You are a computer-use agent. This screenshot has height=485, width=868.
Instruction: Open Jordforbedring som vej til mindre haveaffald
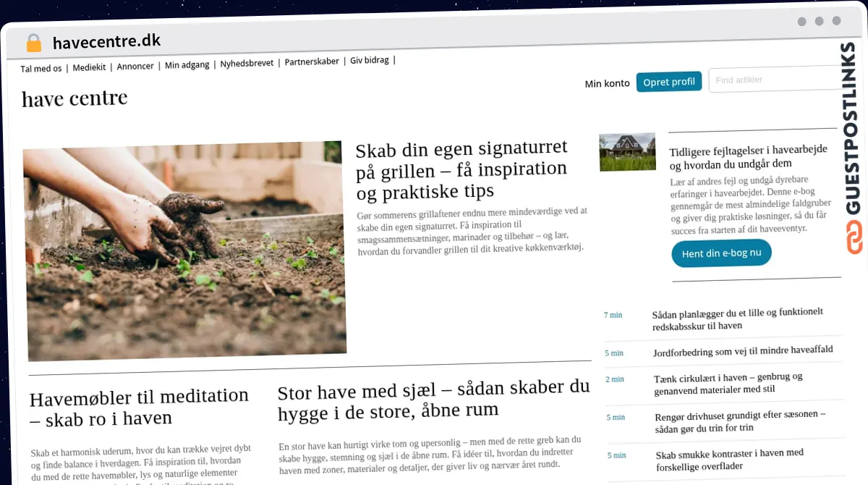[x=742, y=351]
